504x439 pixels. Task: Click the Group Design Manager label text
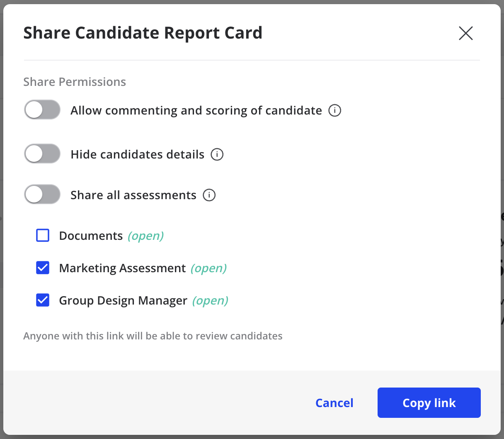(x=124, y=300)
